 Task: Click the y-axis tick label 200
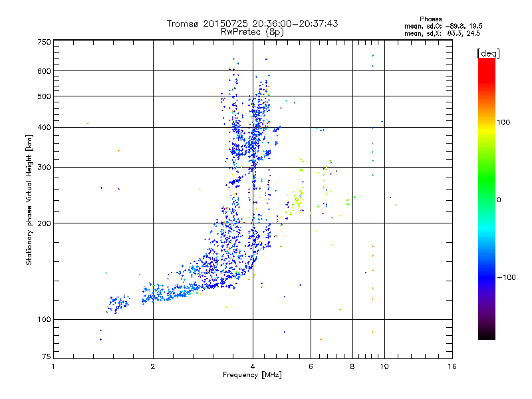[44, 223]
